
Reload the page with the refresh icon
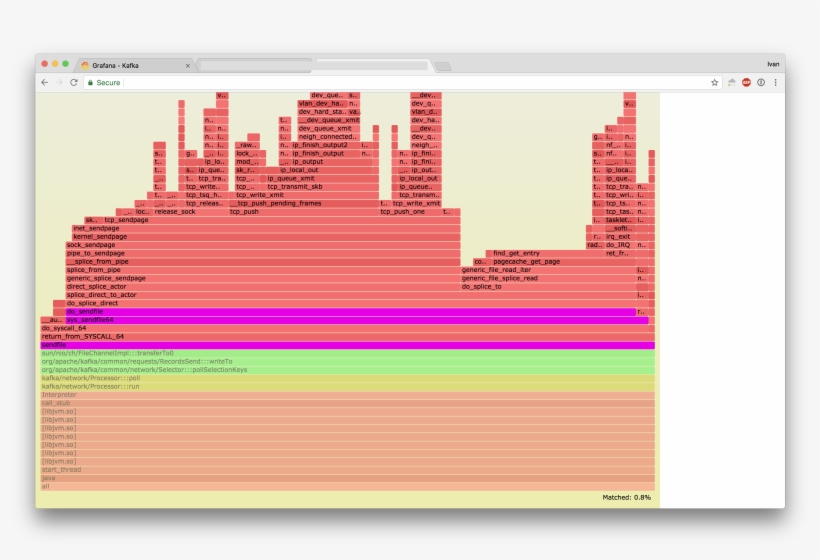[x=74, y=83]
